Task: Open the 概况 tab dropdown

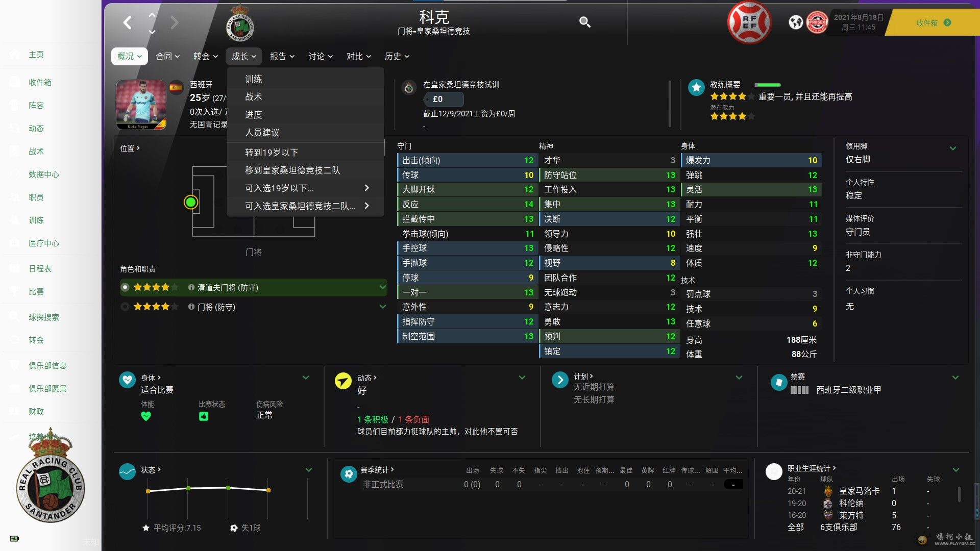Action: click(130, 56)
